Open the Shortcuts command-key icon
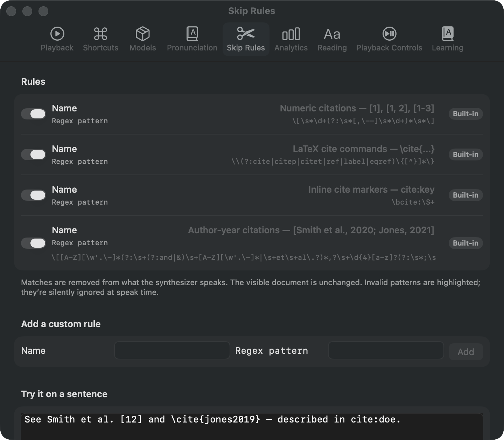Screen dimensions: 504x440 (x=100, y=34)
